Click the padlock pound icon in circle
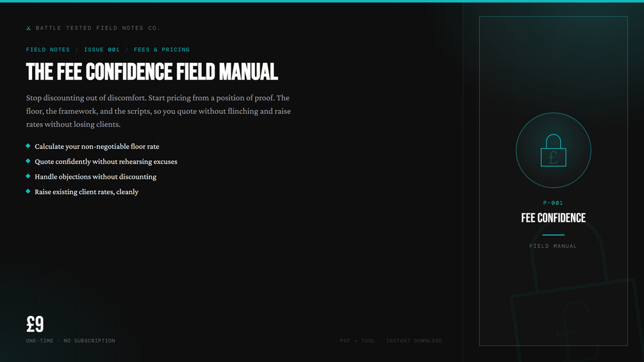The image size is (644, 362). pyautogui.click(x=553, y=150)
